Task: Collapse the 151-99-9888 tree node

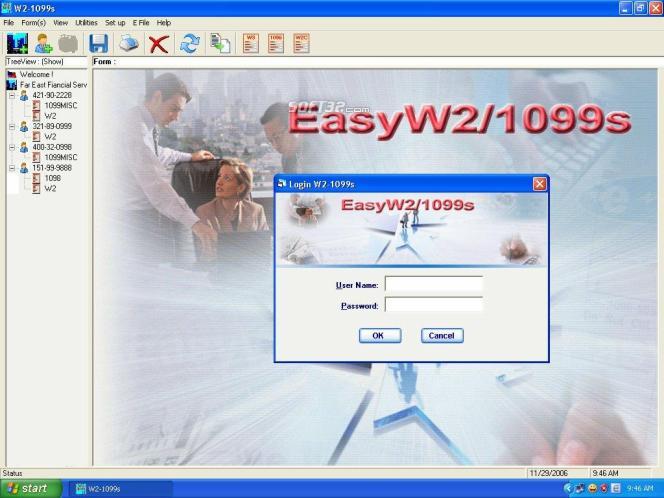Action: click(12, 168)
